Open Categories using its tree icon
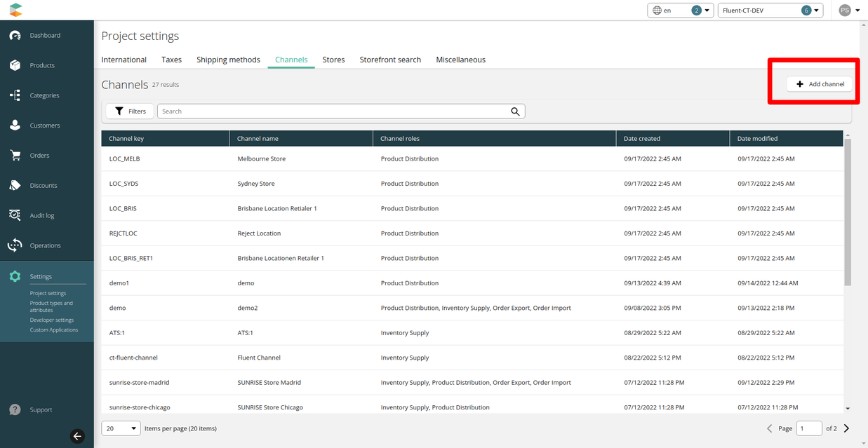 pos(15,95)
